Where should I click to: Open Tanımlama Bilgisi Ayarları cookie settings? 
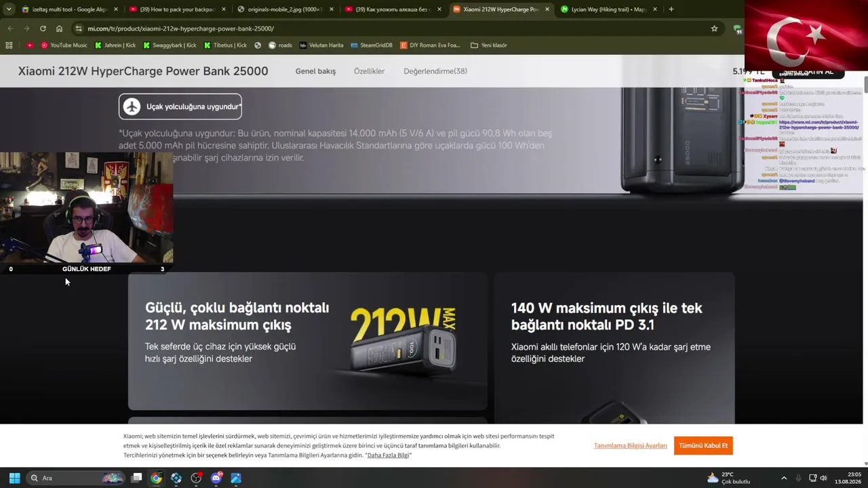click(x=631, y=445)
